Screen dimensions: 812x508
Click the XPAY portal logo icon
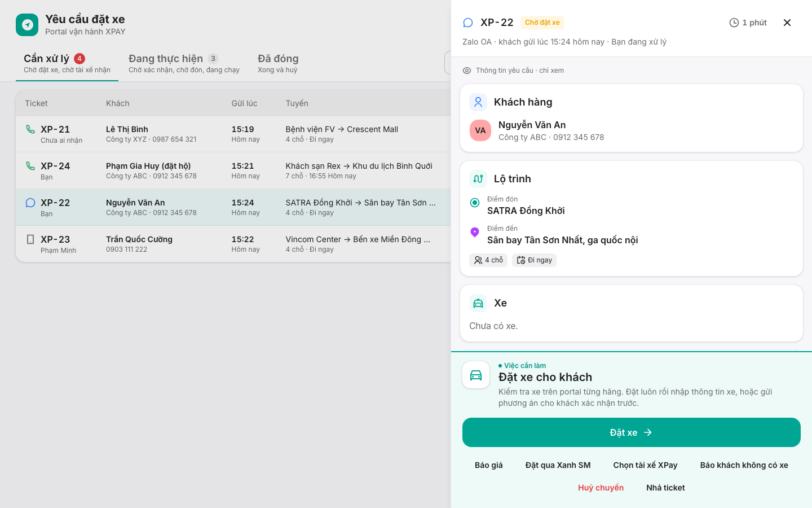coord(27,25)
